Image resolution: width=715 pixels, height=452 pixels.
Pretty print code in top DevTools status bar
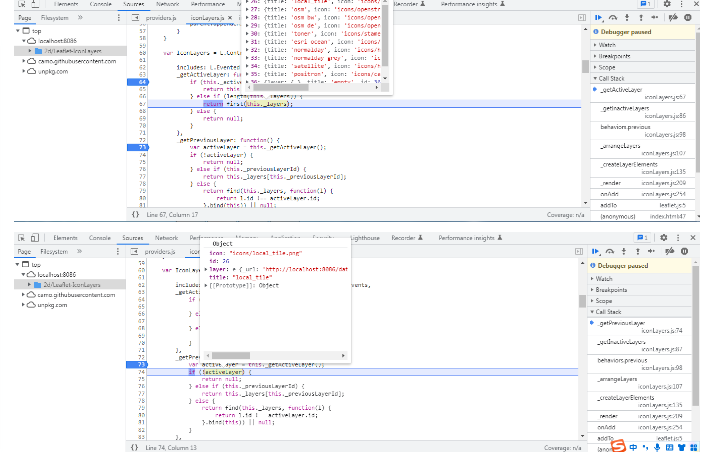tap(135, 214)
